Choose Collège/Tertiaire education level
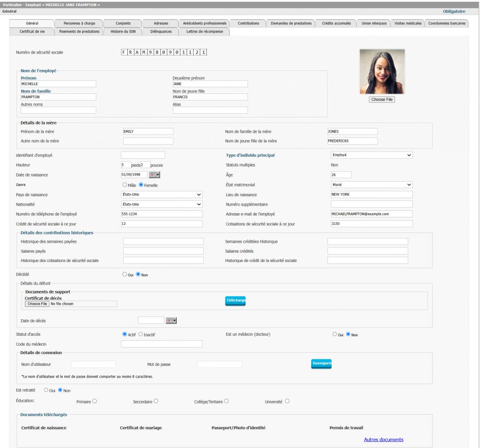The width and height of the screenshot is (481, 448). click(x=226, y=401)
